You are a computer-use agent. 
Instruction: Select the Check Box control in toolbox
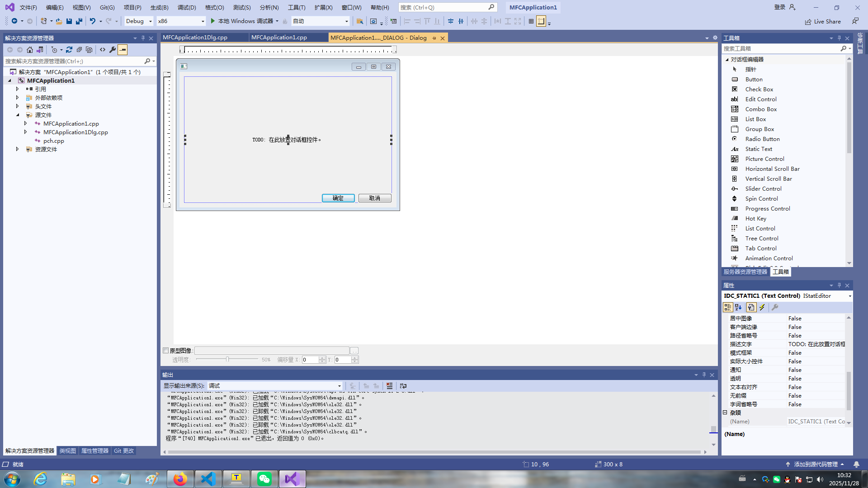pyautogui.click(x=759, y=89)
